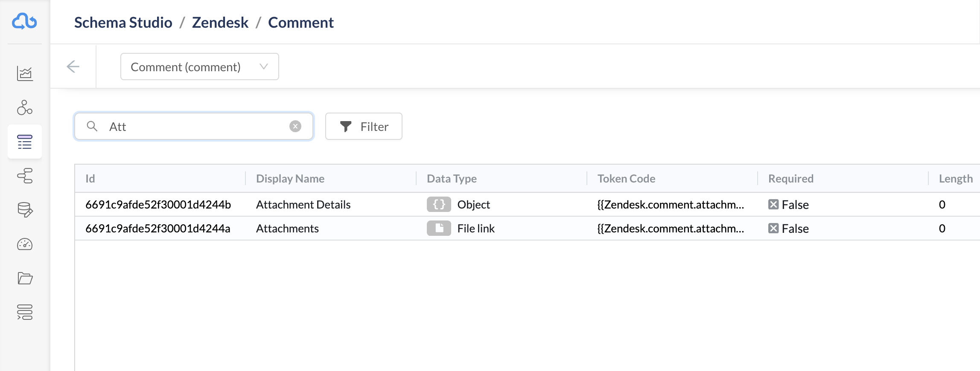Open Schema Studio breadcrumb
Viewport: 980px width, 371px height.
coord(123,22)
